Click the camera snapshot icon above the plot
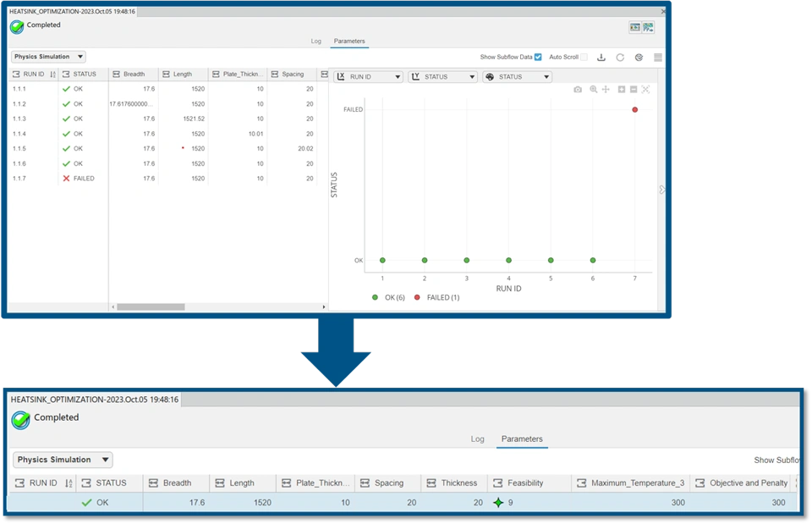Image resolution: width=812 pixels, height=524 pixels. click(578, 90)
